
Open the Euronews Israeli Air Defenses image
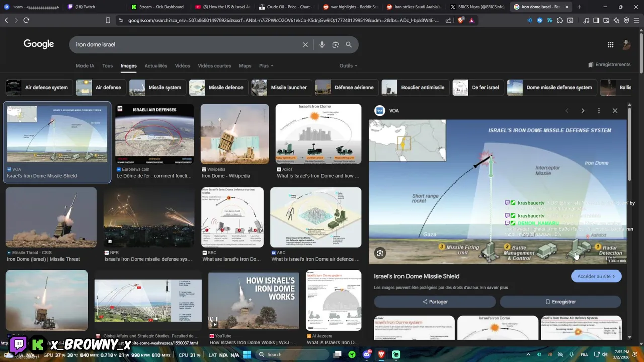click(x=154, y=134)
